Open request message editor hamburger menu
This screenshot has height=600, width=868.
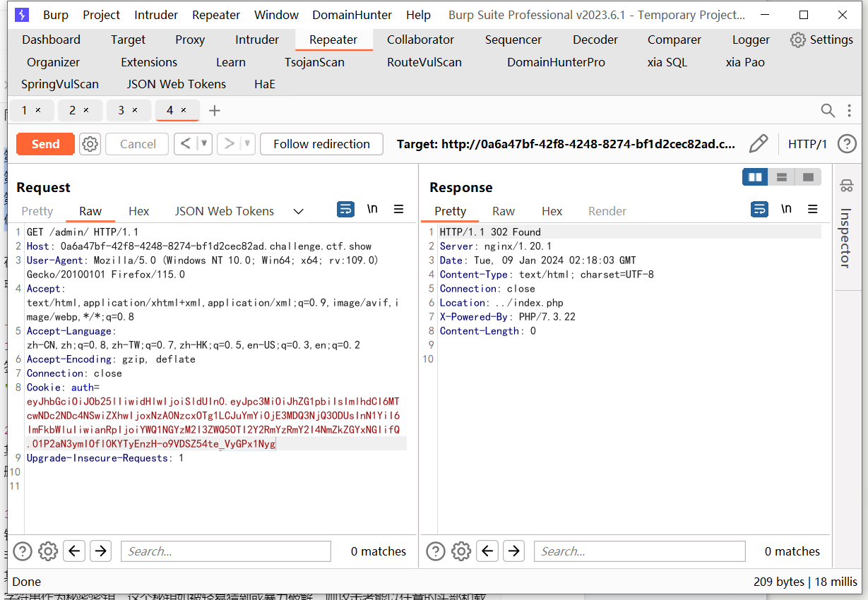(399, 210)
